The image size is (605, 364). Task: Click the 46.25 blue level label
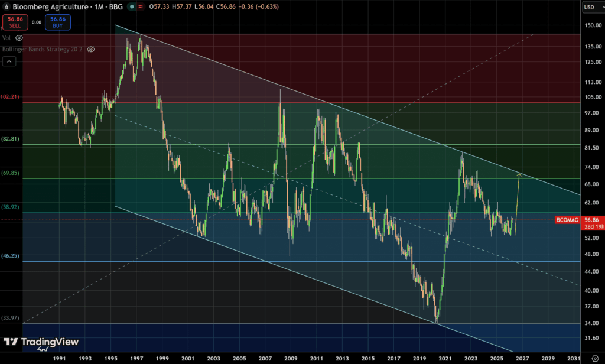[11, 256]
